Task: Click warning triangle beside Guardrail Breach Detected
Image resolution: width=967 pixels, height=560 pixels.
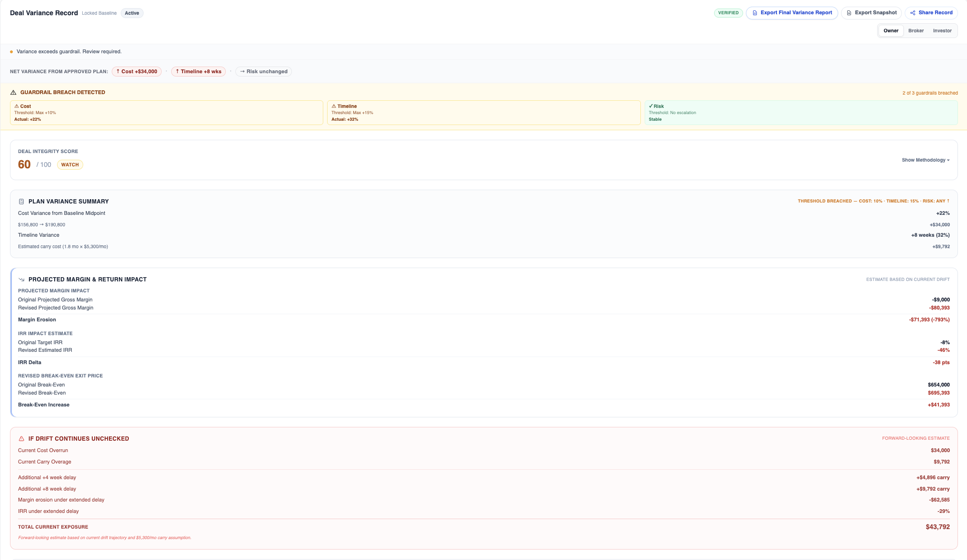Action: [x=13, y=93]
